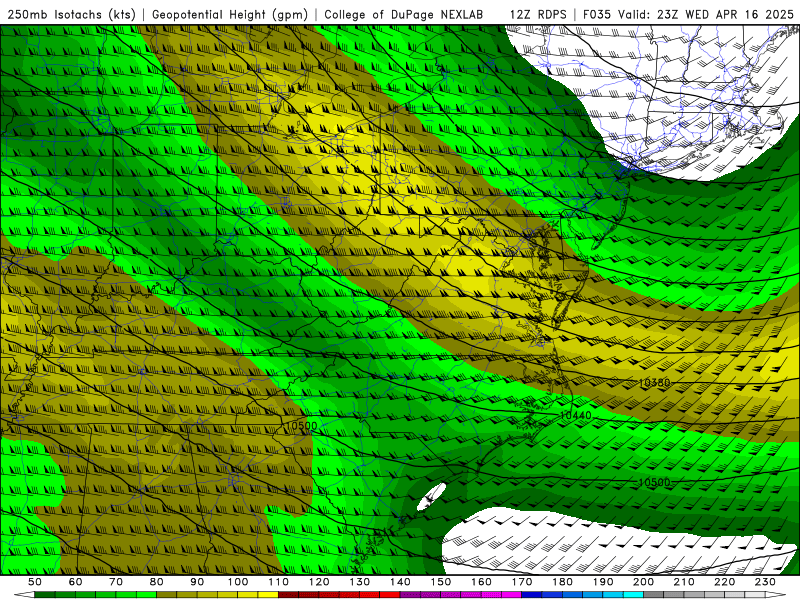This screenshot has height=600, width=800.
Task: Click the 220 knot legend value
Action: tap(725, 582)
